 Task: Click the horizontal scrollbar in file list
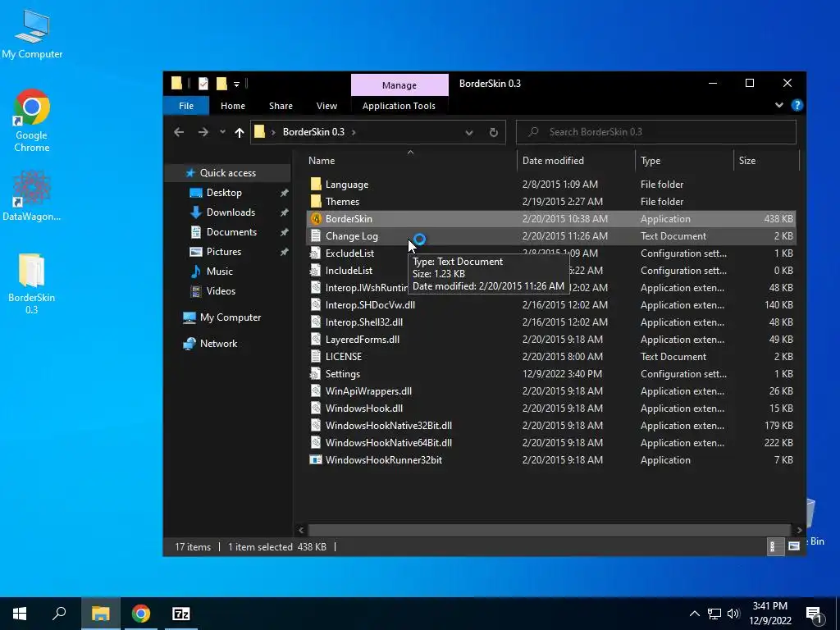549,530
